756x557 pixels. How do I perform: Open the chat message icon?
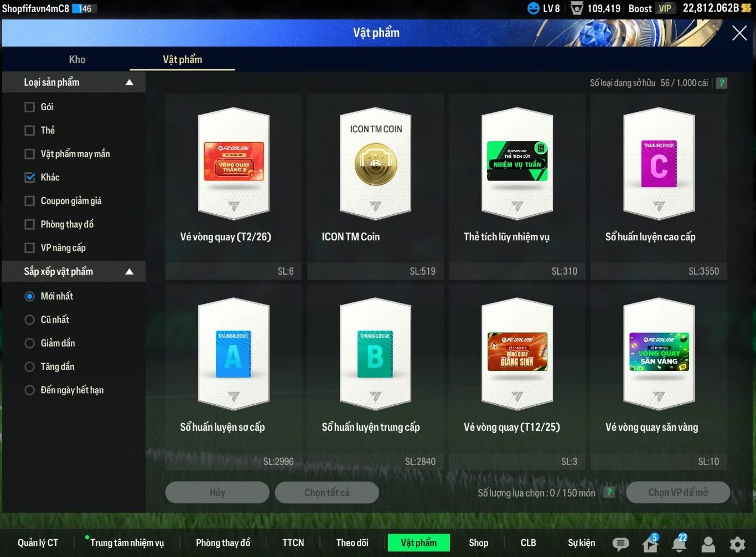620,544
